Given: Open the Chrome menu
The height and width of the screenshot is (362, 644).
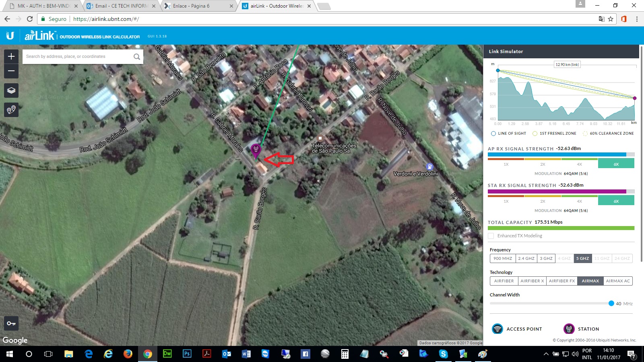Looking at the screenshot, I should tap(637, 19).
